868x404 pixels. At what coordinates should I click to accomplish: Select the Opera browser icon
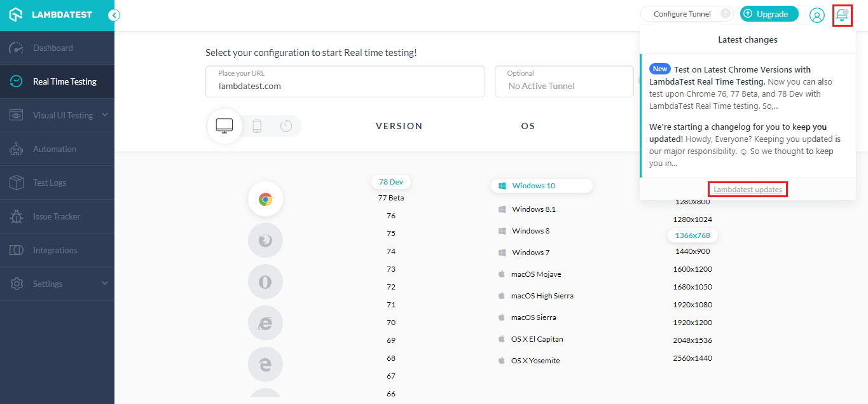265,282
